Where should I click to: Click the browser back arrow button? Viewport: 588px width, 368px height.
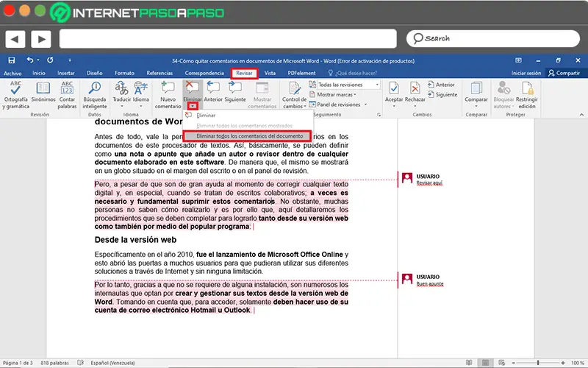(x=15, y=39)
